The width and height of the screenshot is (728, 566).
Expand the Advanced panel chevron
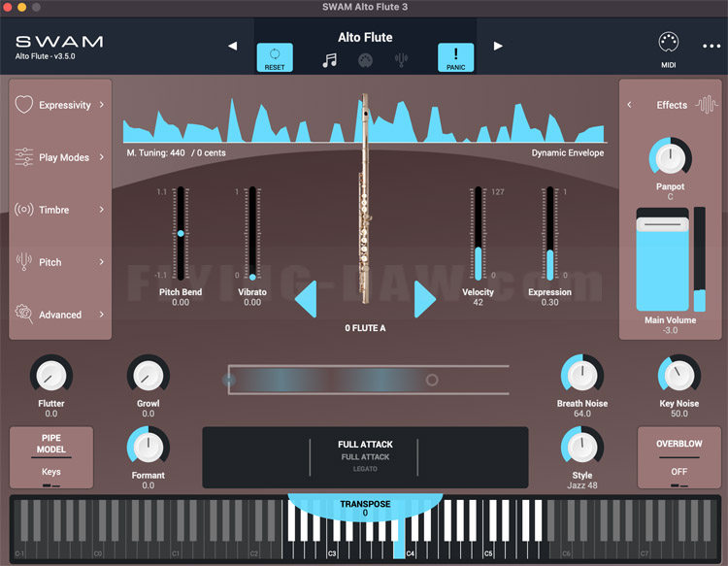[x=102, y=315]
